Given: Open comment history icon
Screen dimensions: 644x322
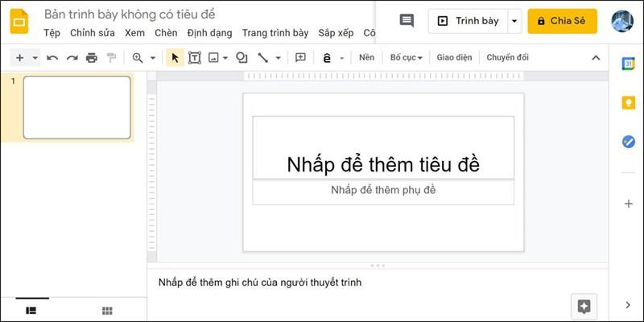Looking at the screenshot, I should (x=407, y=21).
